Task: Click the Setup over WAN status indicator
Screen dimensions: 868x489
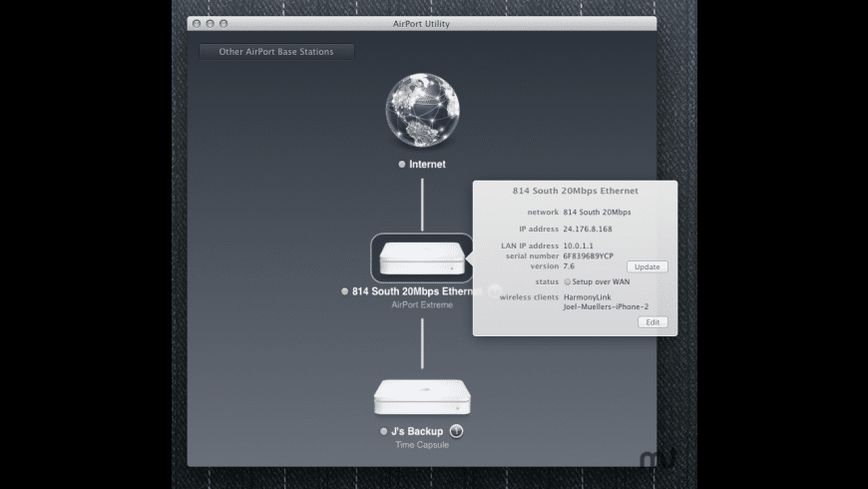Action: coord(567,281)
